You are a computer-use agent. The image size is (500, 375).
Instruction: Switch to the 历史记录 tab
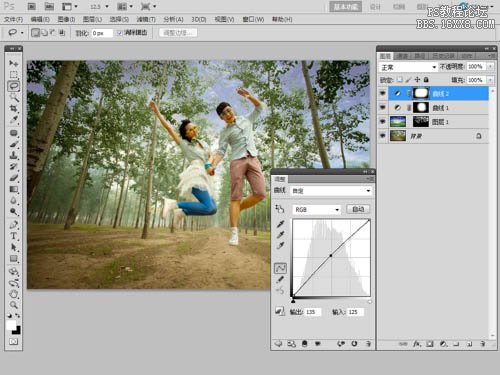444,56
